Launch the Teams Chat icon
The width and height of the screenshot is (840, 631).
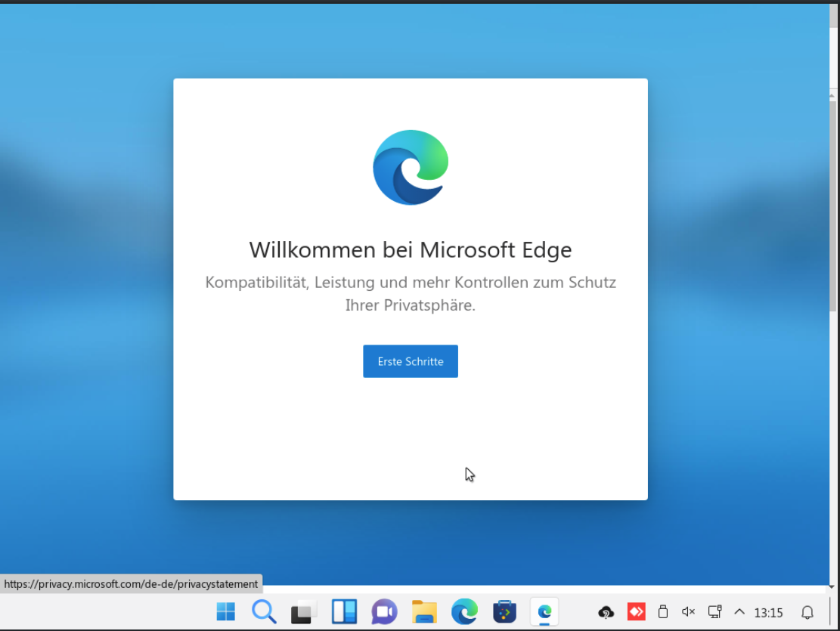click(384, 611)
